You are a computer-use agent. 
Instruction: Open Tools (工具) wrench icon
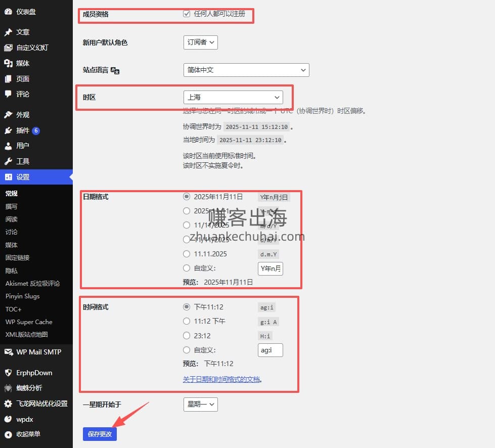(x=8, y=161)
